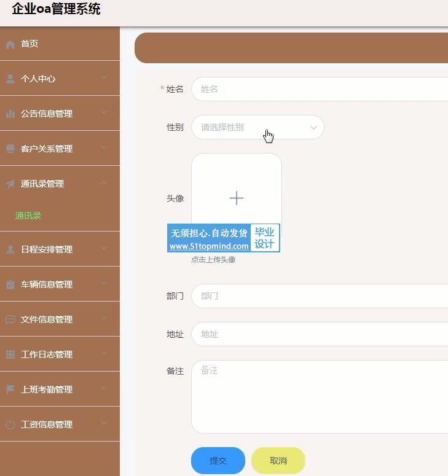The image size is (448, 476).
Task: Click the flag icon beside 上班考勤管理
Action: [10, 389]
